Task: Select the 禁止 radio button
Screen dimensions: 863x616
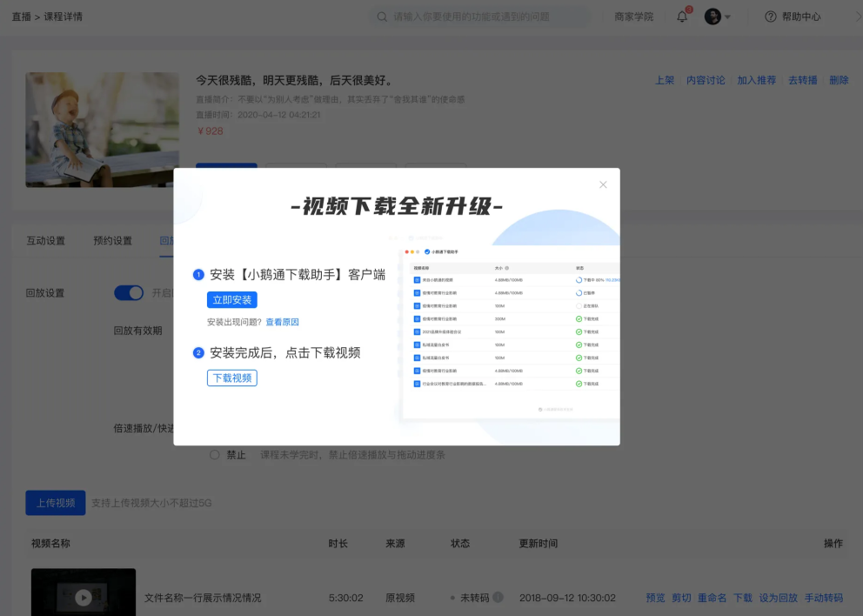Action: pos(215,455)
